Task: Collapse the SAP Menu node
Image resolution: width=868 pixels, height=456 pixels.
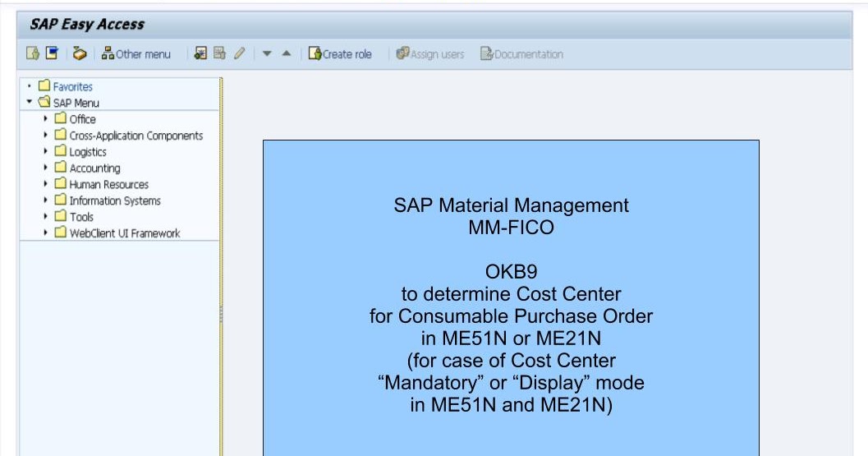Action: [x=30, y=102]
